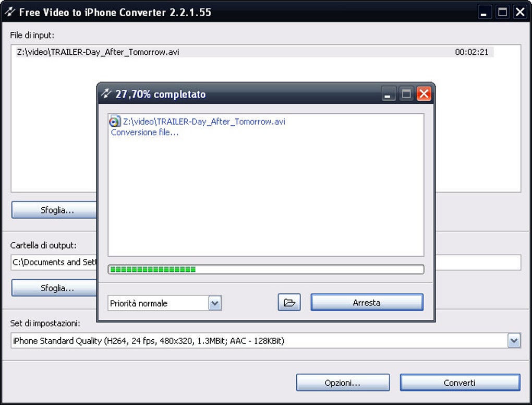Click the Cartella di output label

pos(43,245)
